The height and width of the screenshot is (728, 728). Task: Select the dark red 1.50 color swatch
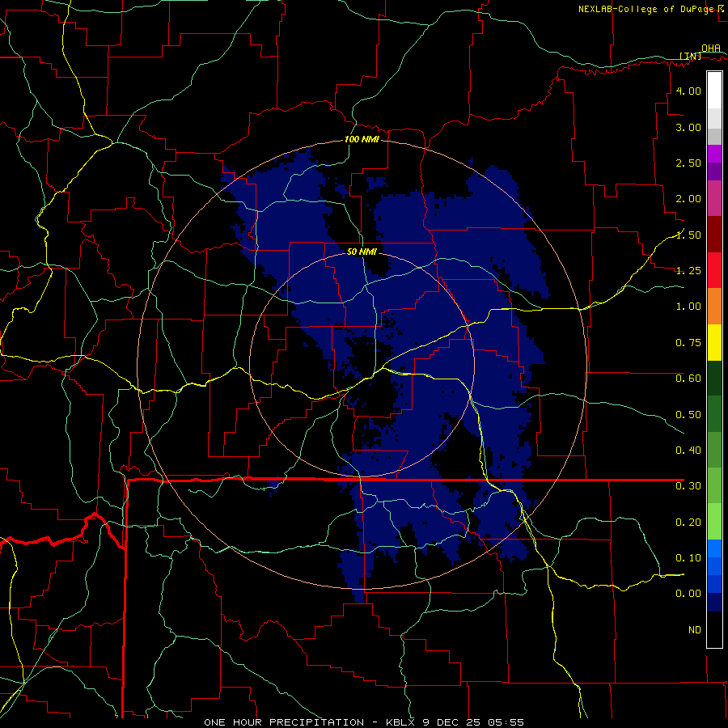714,235
